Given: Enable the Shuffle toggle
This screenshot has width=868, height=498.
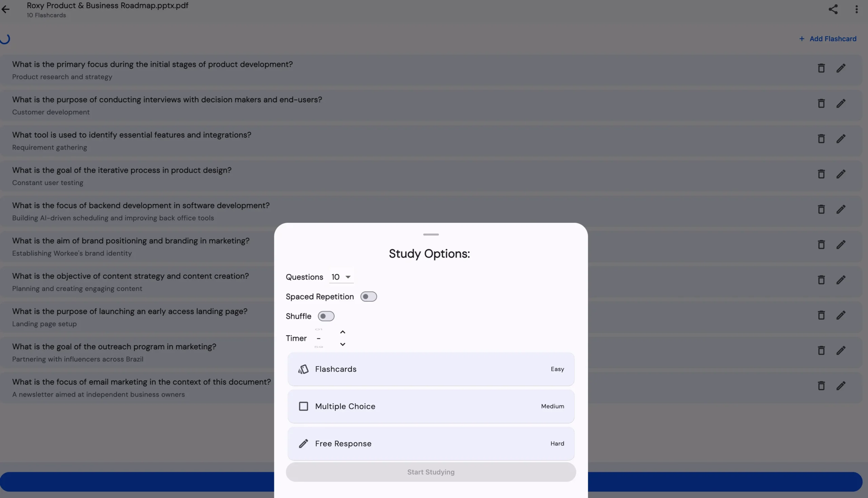Looking at the screenshot, I should [326, 316].
